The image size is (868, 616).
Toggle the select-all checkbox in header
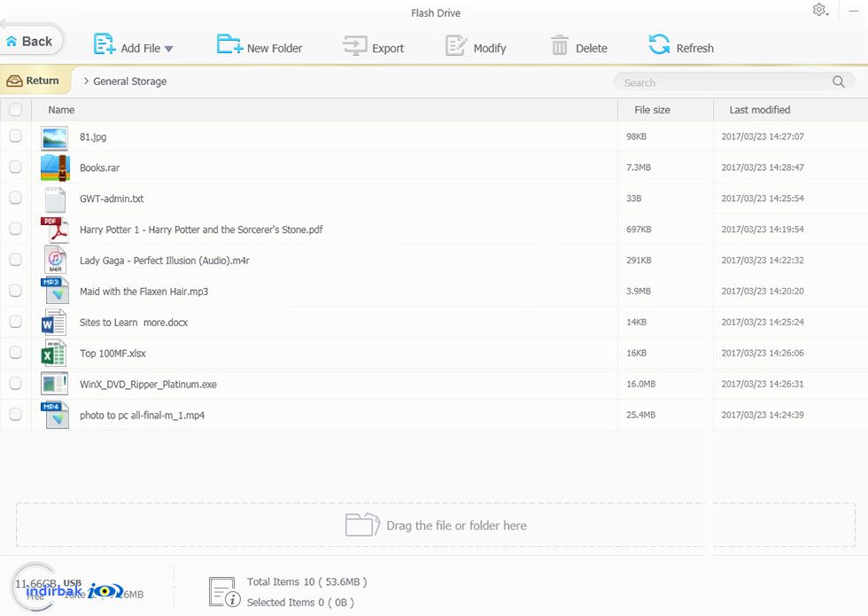(16, 110)
